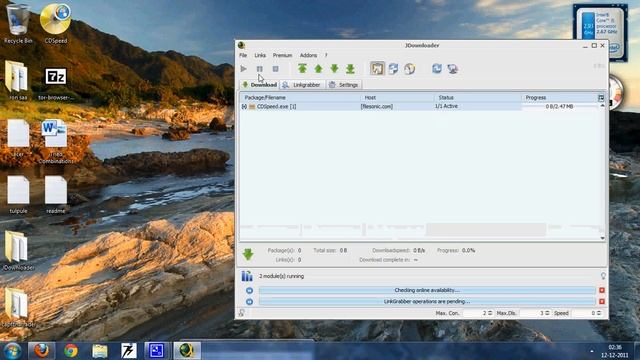Toggle clipboard monitoring toolbar icon
640x360 pixels.
coord(377,69)
